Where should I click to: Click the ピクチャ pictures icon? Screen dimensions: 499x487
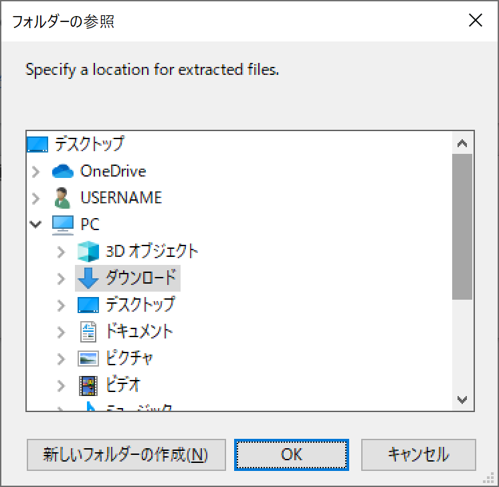(88, 359)
